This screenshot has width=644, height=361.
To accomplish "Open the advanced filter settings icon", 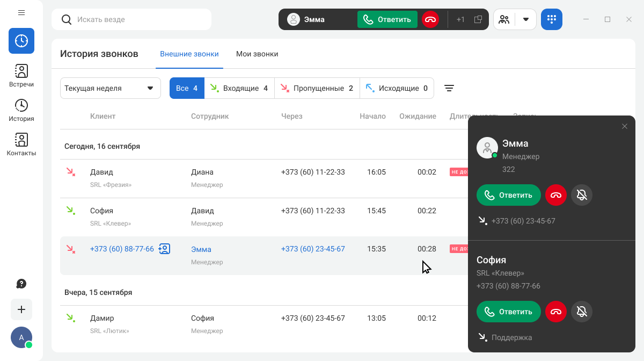I will (x=449, y=88).
